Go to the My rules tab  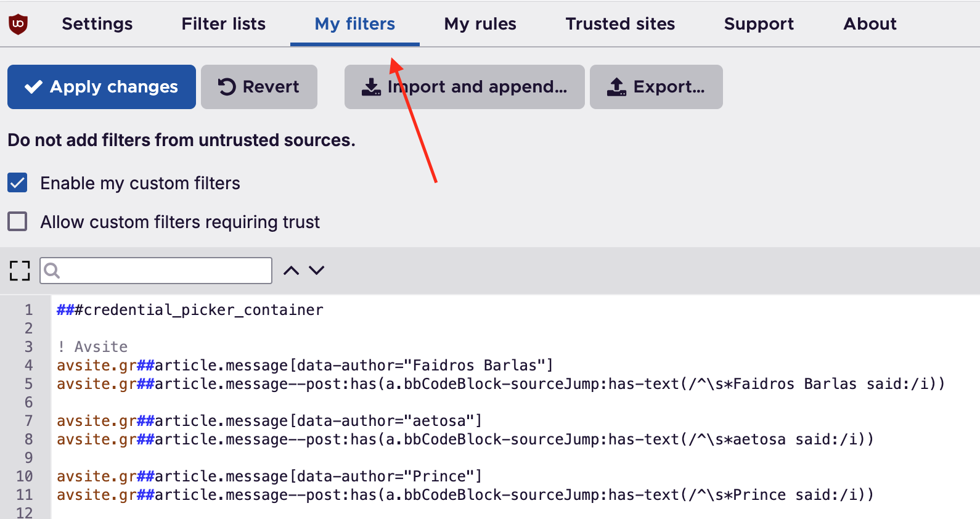pyautogui.click(x=480, y=24)
